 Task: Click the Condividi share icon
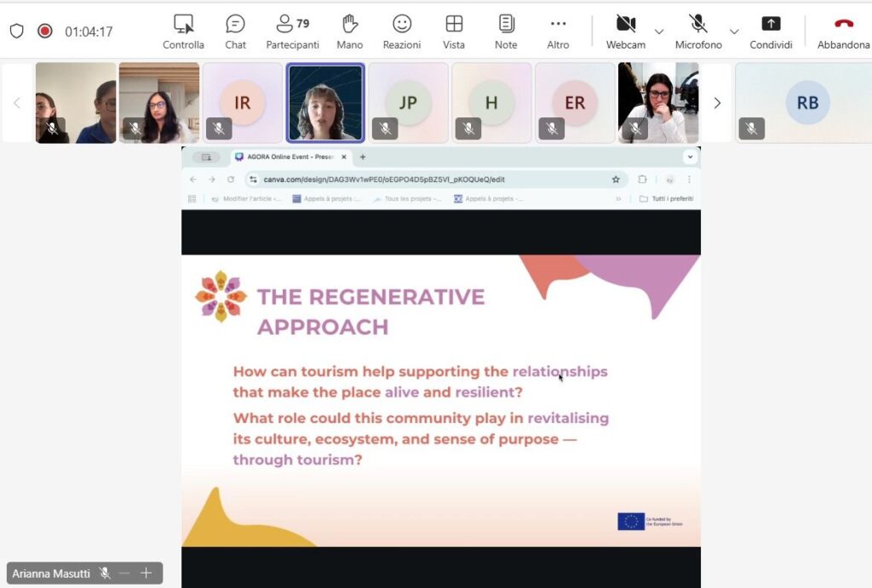tap(771, 31)
